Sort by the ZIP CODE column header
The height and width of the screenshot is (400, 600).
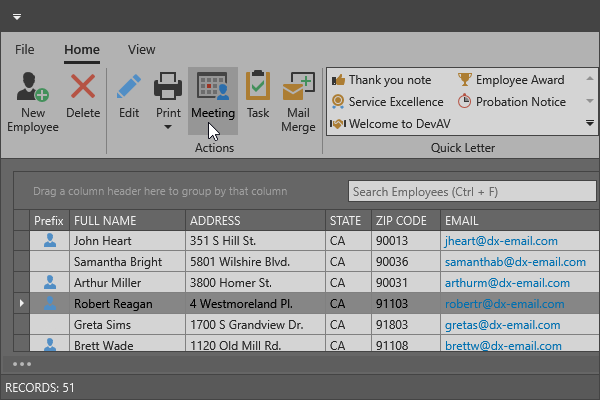click(406, 220)
